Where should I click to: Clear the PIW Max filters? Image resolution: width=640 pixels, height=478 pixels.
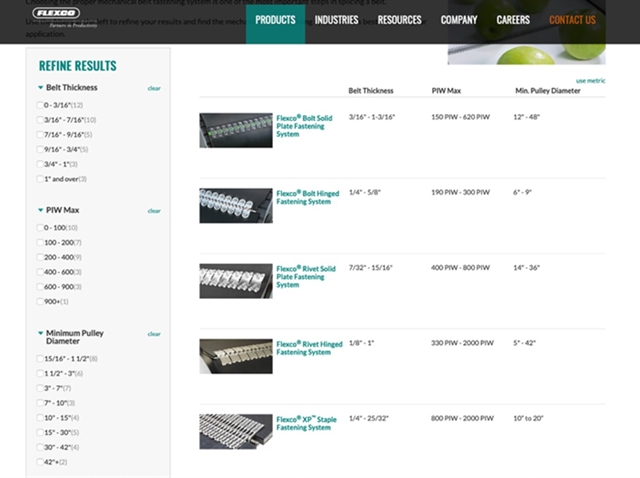154,211
